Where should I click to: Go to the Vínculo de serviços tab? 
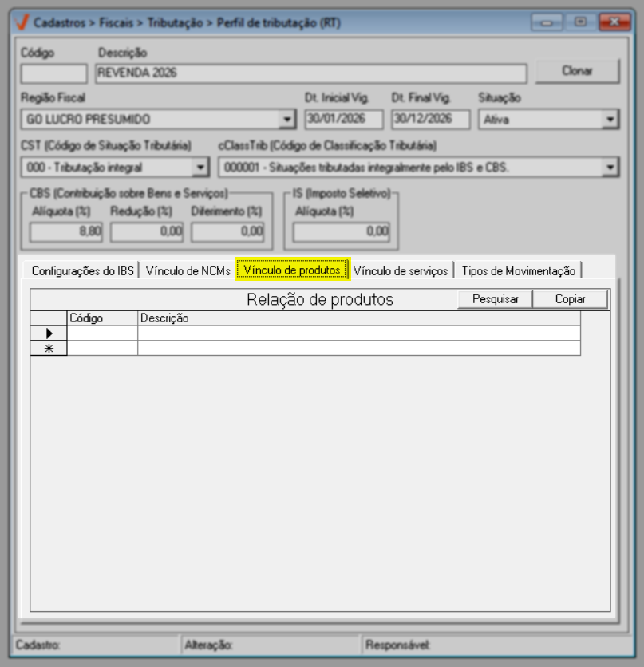point(401,271)
